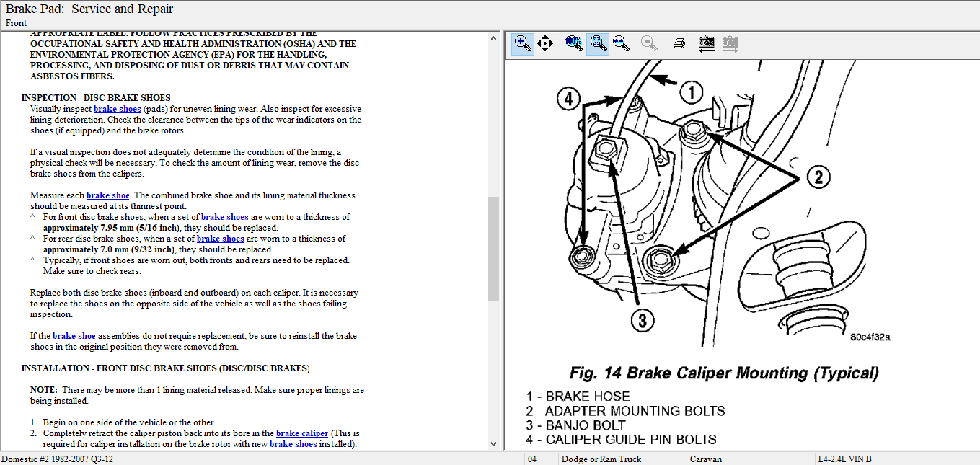Screen dimensions: 980x465
Task: Click status bar year '04'
Action: click(x=532, y=459)
